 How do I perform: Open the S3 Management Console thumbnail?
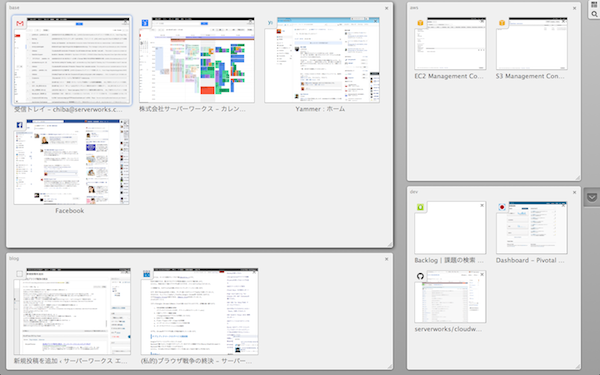coord(532,43)
